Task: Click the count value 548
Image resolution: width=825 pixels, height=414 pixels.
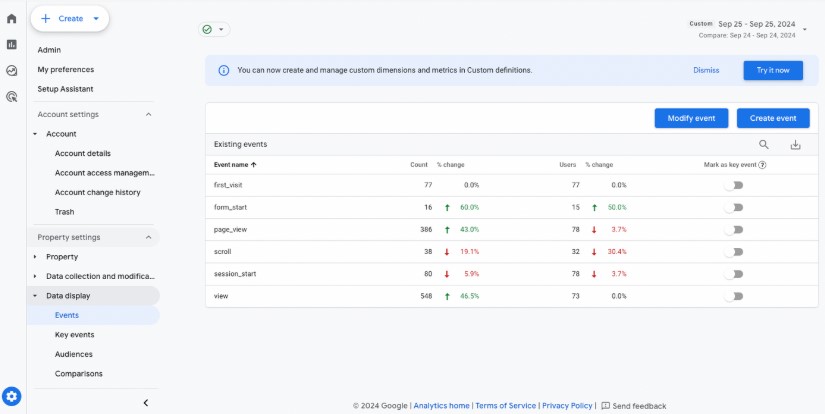Action: (x=426, y=296)
